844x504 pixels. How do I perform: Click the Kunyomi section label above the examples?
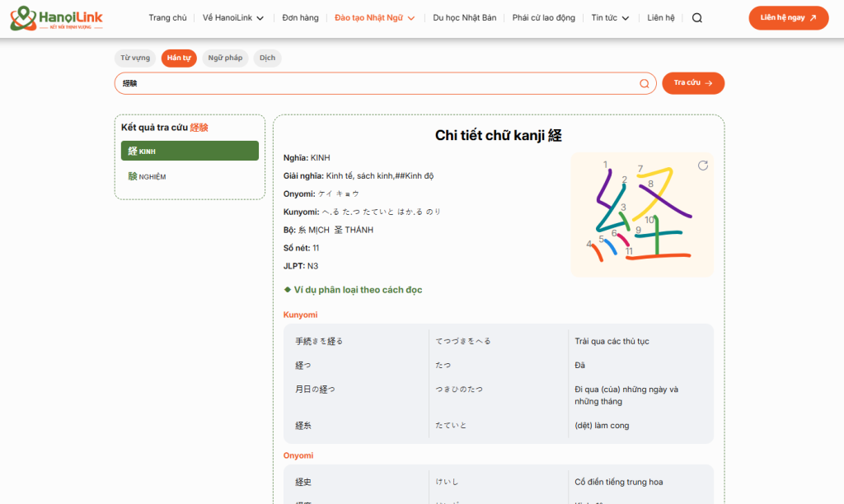coord(300,315)
